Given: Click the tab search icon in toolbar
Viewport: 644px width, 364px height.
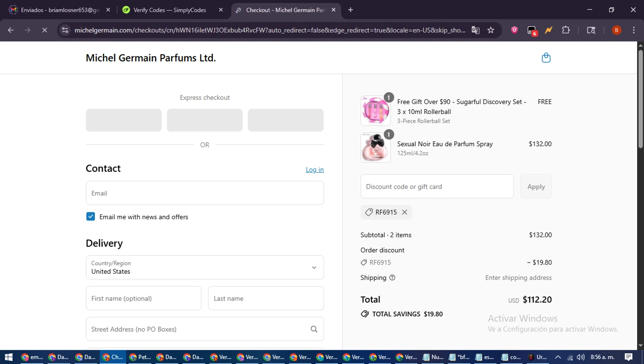Looking at the screenshot, I should tap(591, 30).
